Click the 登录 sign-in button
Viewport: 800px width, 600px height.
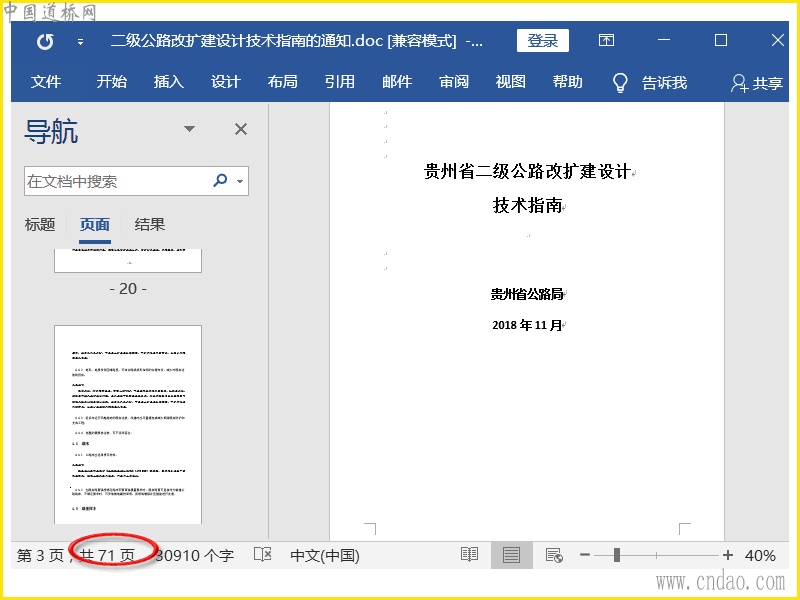[542, 40]
